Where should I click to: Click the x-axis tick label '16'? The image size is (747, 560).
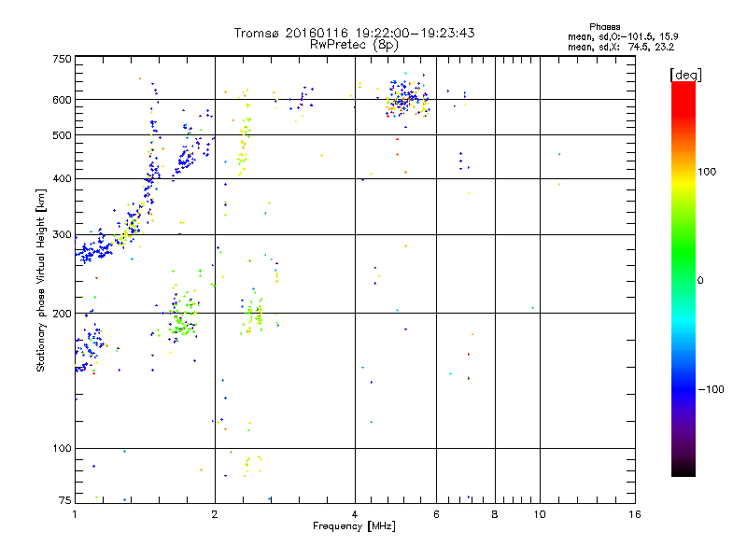(635, 514)
